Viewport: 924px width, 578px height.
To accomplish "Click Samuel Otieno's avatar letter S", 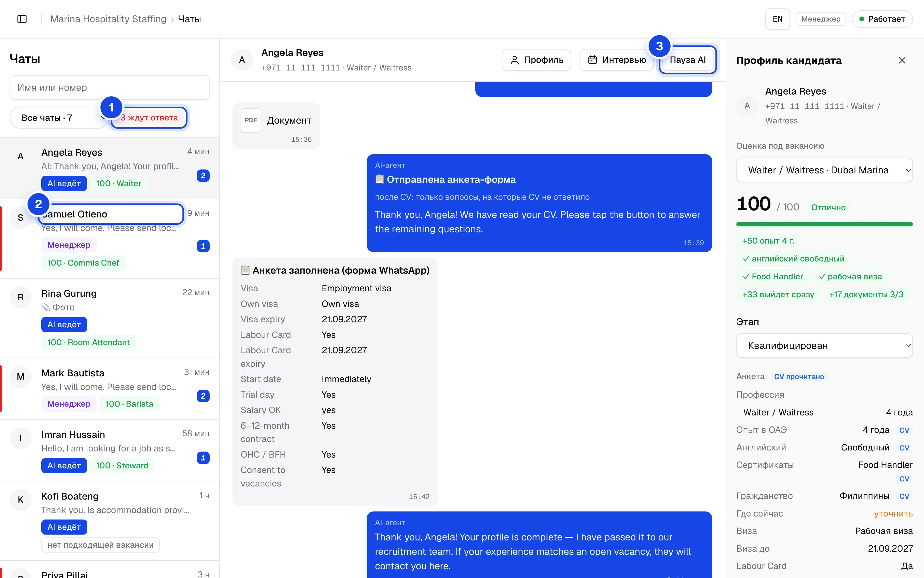I will point(21,218).
